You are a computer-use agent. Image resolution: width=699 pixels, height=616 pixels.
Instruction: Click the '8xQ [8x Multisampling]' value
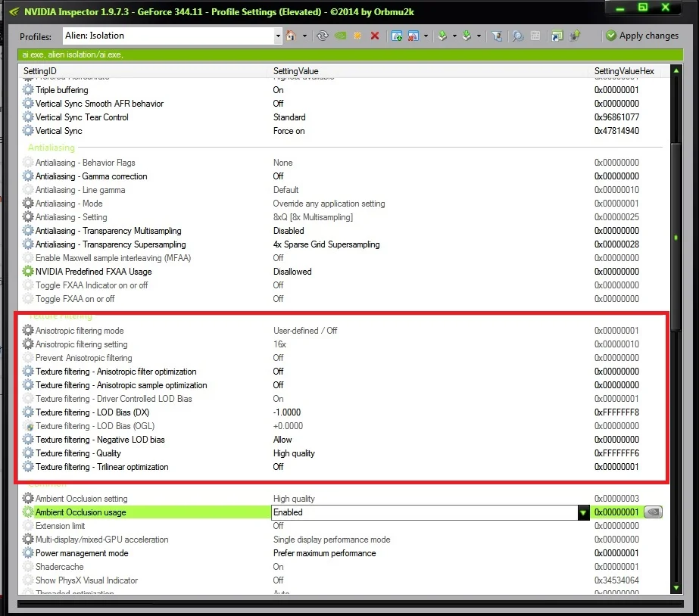[313, 217]
